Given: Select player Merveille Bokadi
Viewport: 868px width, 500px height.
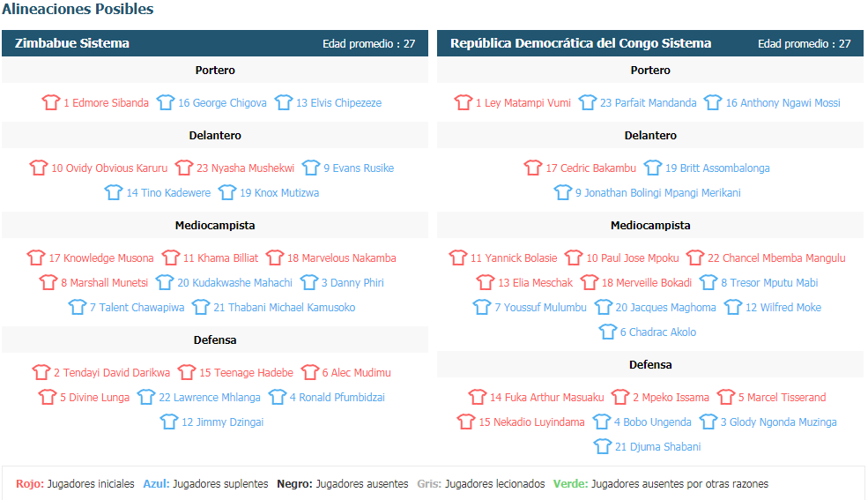Looking at the screenshot, I should pyautogui.click(x=647, y=283).
